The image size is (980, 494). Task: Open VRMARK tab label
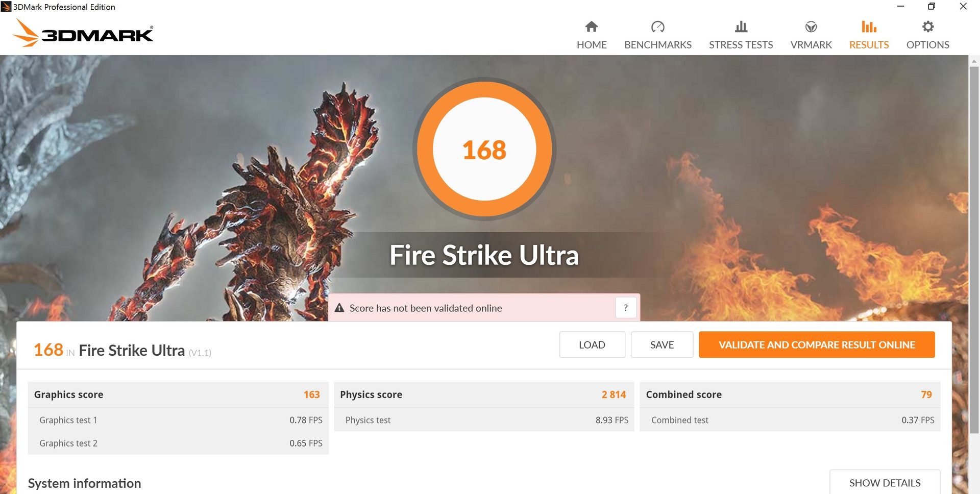(x=811, y=45)
